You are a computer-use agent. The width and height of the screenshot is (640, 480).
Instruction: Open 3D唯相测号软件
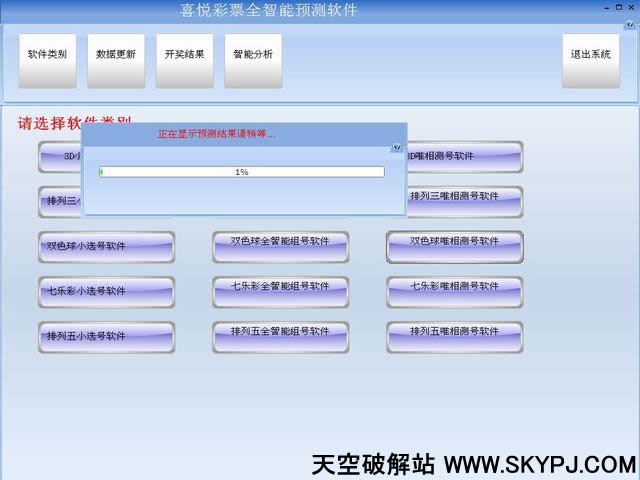point(465,156)
